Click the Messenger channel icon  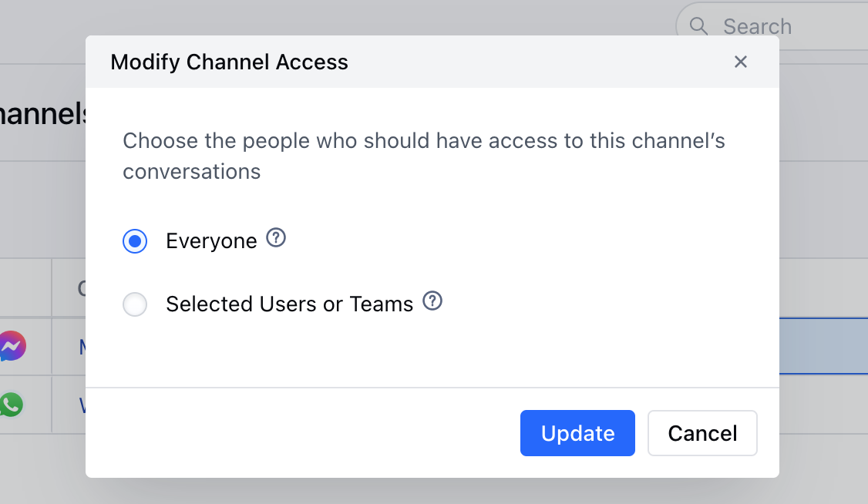(12, 346)
